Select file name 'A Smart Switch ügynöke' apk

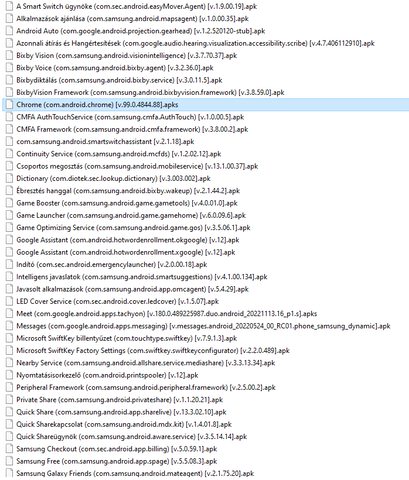pyautogui.click(x=137, y=6)
